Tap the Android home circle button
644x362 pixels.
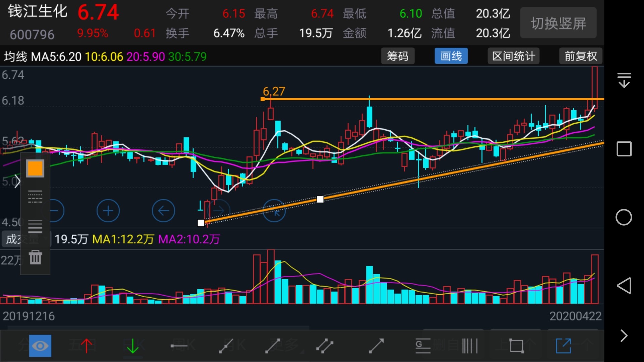pyautogui.click(x=624, y=217)
